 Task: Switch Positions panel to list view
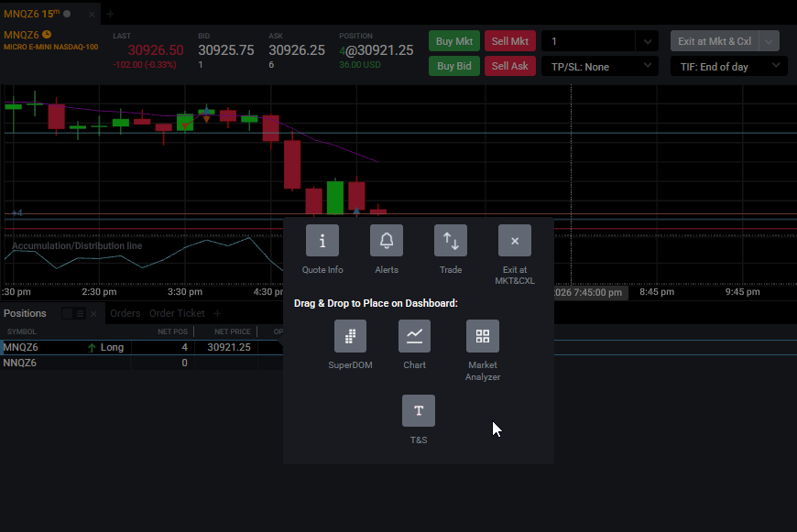tap(80, 313)
